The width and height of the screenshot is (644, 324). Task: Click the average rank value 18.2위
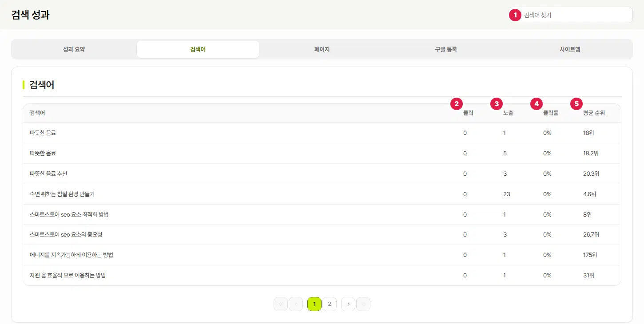[x=591, y=153]
